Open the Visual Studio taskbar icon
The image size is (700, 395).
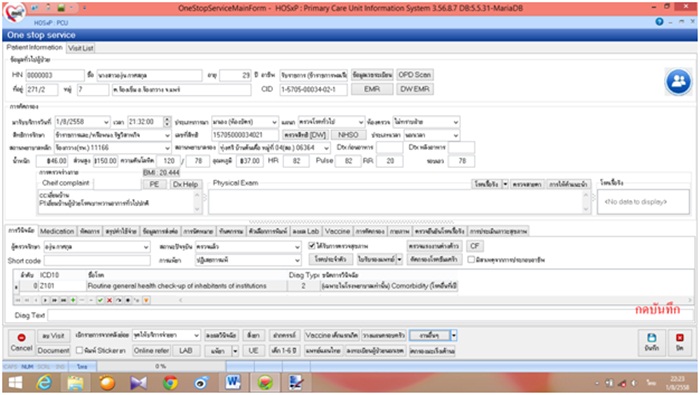138,383
